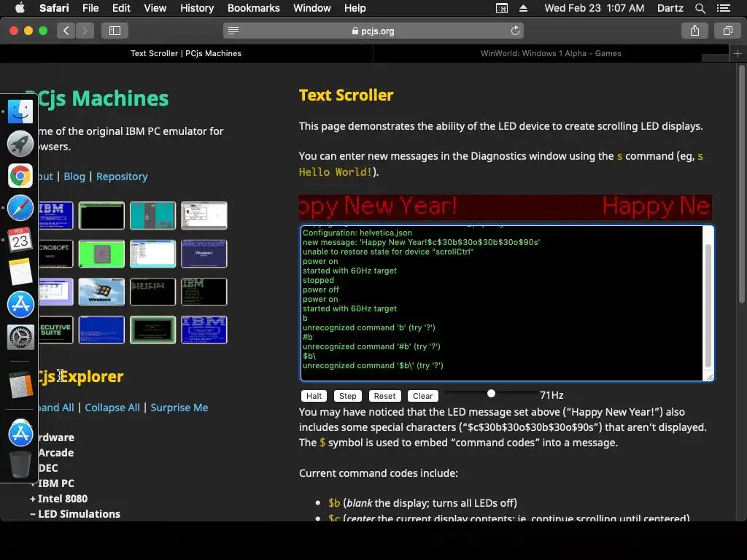Image resolution: width=747 pixels, height=560 pixels.
Task: Open the Edit menu
Action: pyautogui.click(x=121, y=8)
